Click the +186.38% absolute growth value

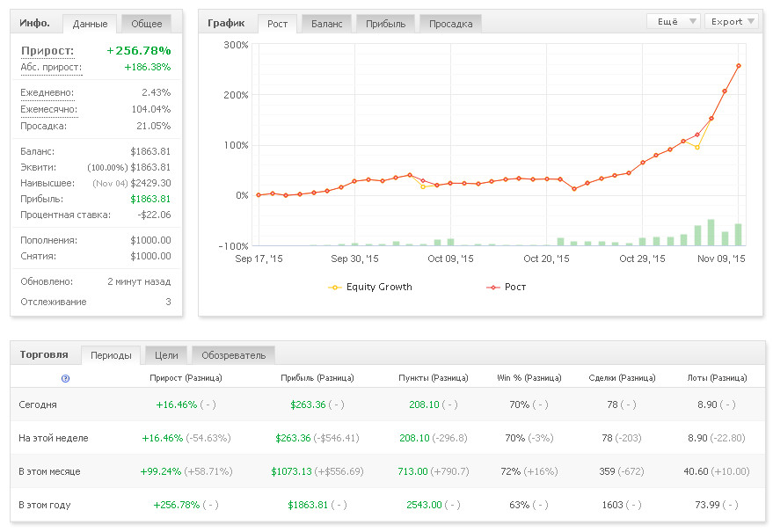point(148,67)
